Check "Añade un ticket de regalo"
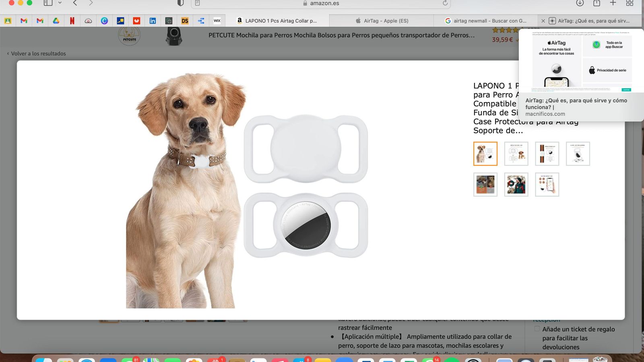The image size is (644, 362). click(x=537, y=329)
